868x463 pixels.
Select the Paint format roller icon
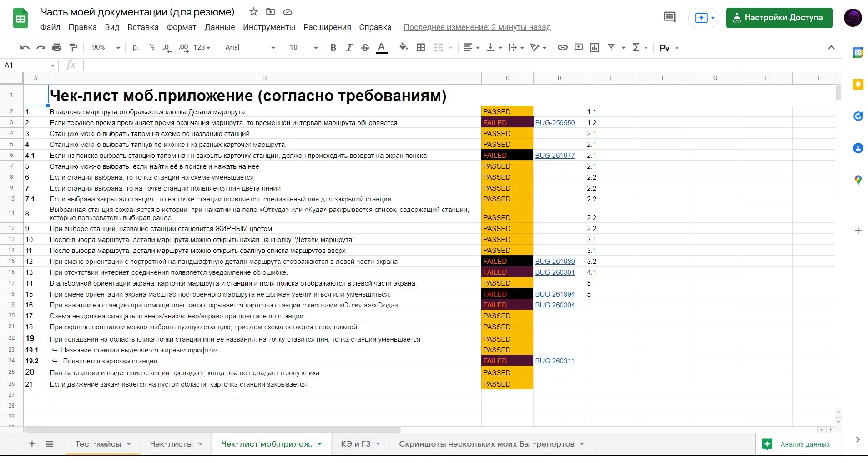click(x=73, y=48)
